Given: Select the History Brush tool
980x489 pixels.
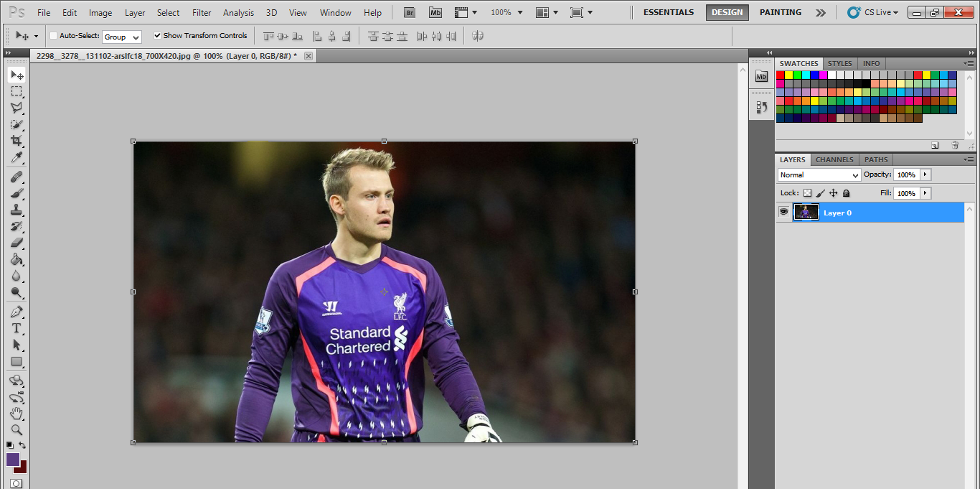Looking at the screenshot, I should click(17, 226).
